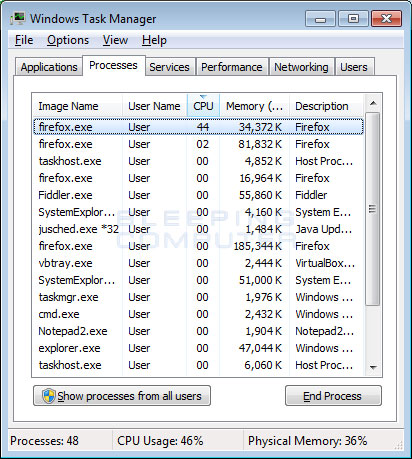Click the CPU value 02
Screen dimensions: 412x459
(x=203, y=144)
